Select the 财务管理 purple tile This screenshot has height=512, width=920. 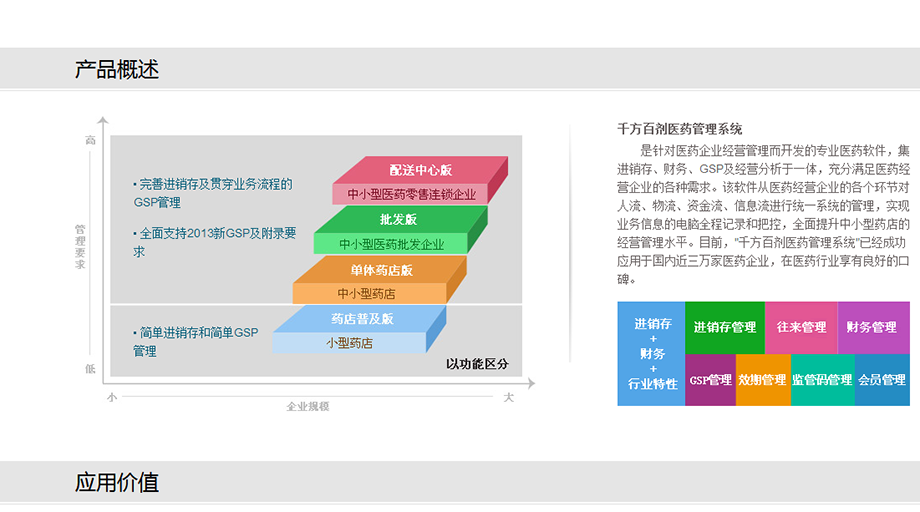[872, 327]
